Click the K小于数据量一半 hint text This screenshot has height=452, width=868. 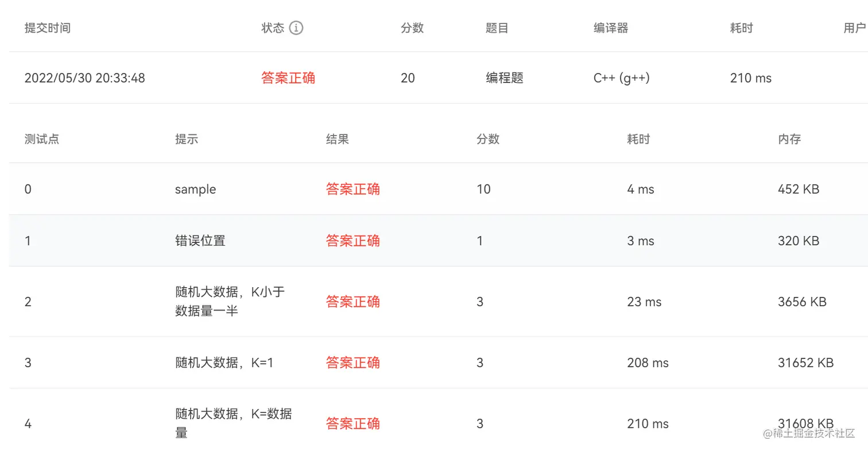[230, 302]
